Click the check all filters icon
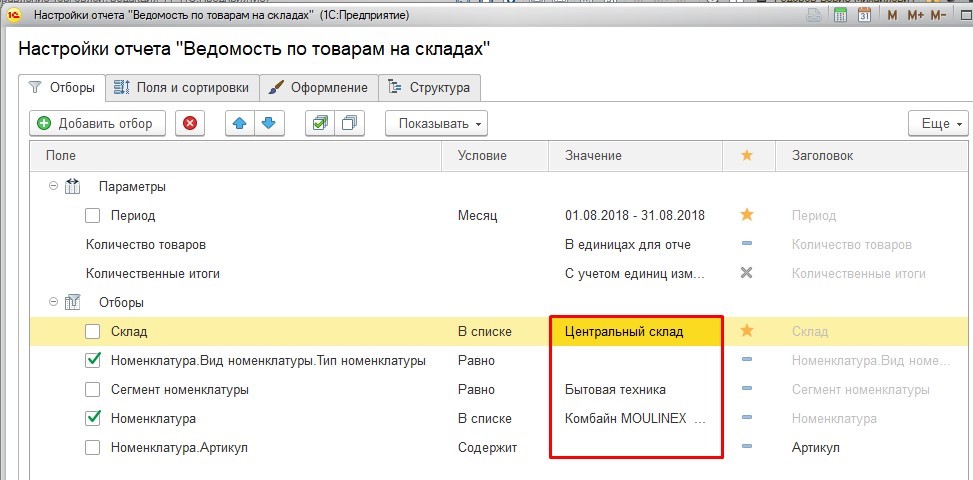Screen dimensions: 973x480 (320, 123)
